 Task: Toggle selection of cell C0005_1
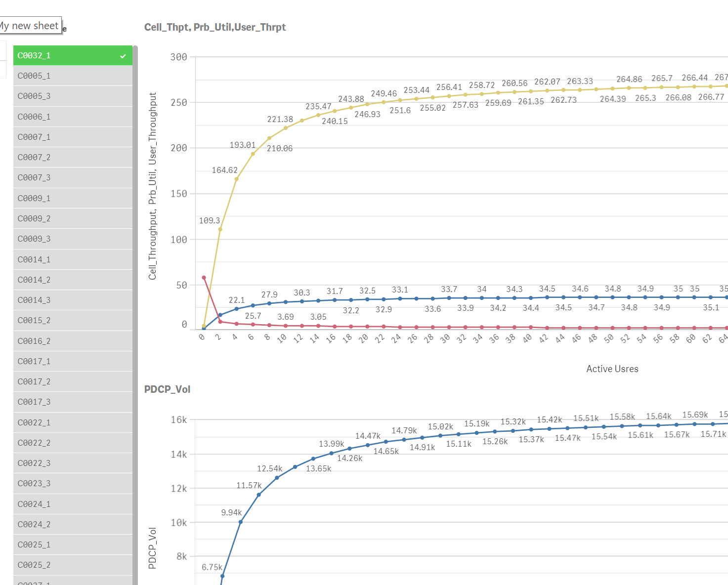coord(59,76)
